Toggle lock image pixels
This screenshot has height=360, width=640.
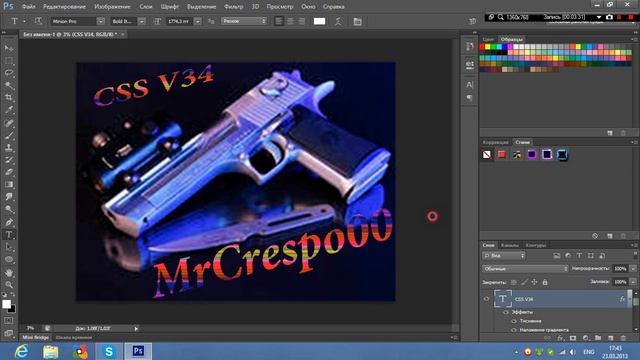[x=524, y=282]
